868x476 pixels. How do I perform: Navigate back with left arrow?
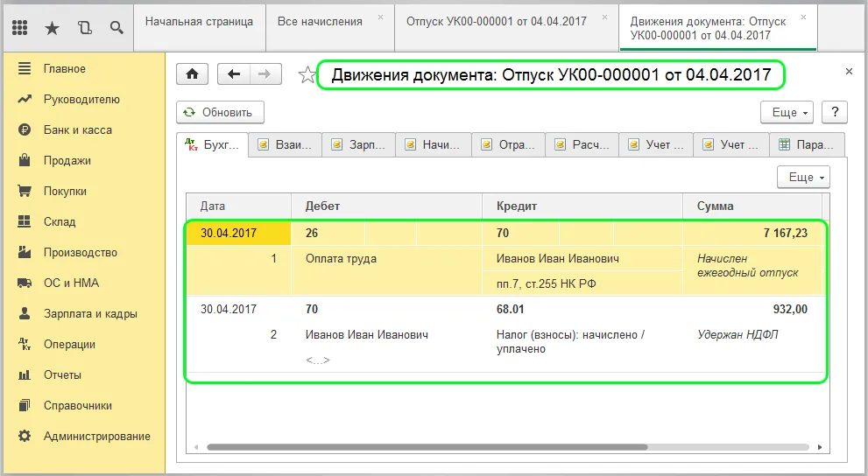234,74
